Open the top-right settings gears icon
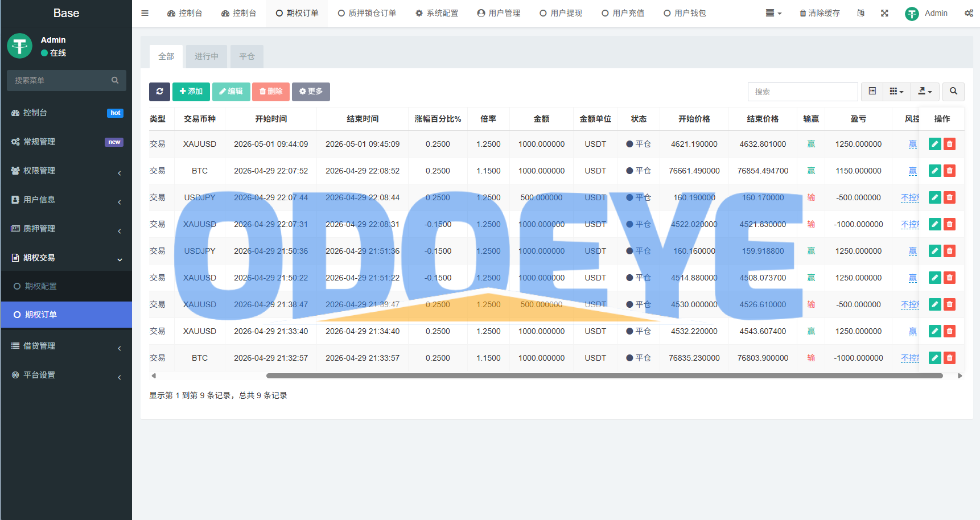Viewport: 980px width, 520px height. tap(969, 13)
